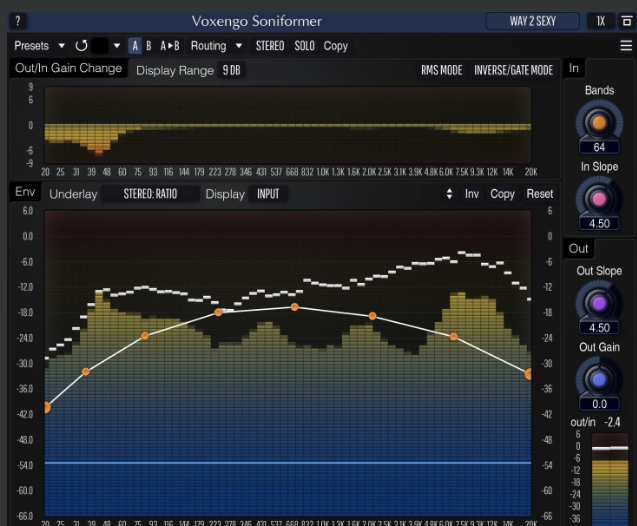Viewport: 637px width, 526px height.
Task: Click the In Slope value 4.50
Action: (599, 223)
